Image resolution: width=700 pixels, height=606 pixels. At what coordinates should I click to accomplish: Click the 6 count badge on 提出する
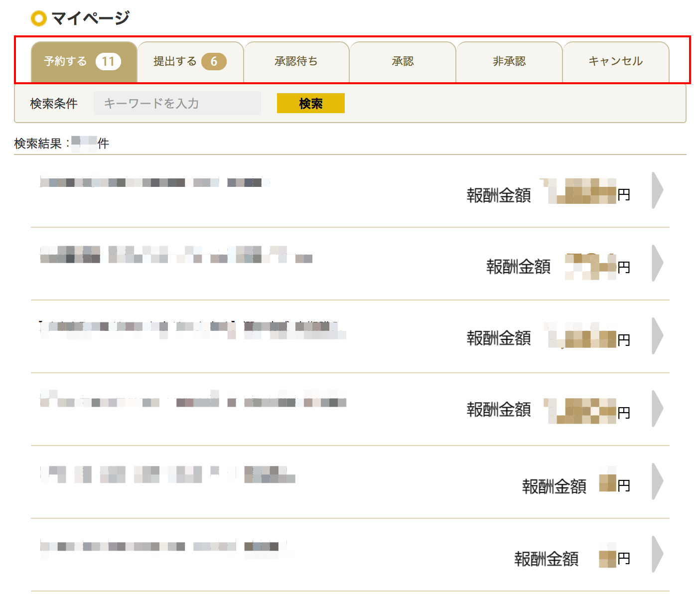214,62
